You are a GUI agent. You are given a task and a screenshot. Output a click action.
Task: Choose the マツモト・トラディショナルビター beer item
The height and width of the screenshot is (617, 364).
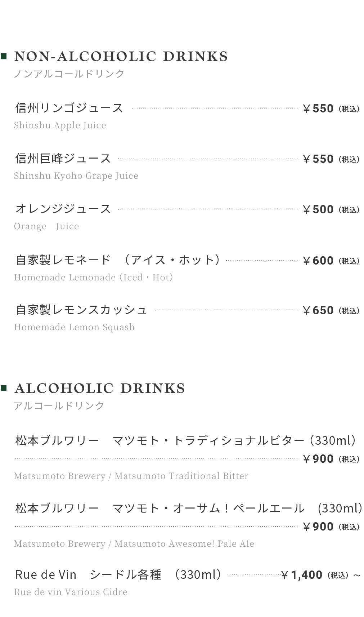[186, 440]
